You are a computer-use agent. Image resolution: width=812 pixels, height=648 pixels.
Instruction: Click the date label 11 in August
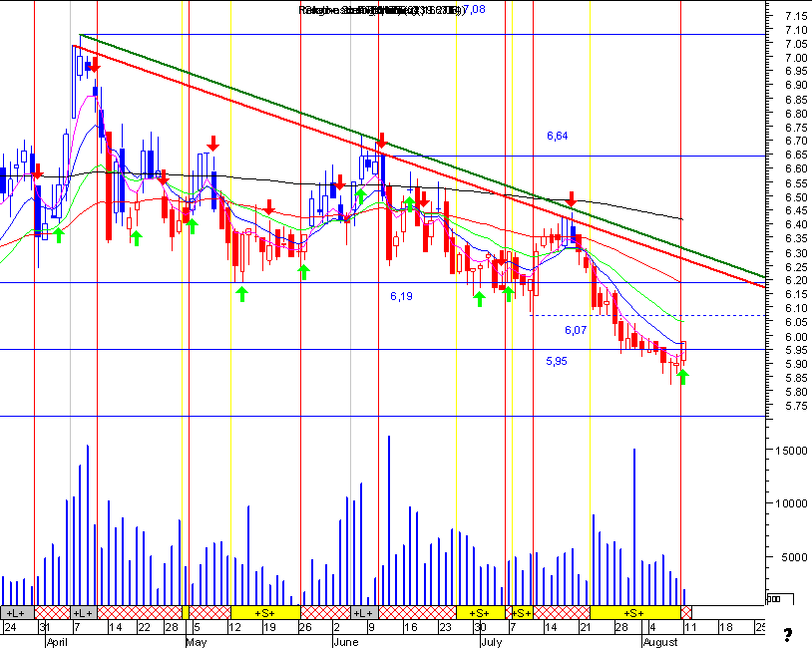coord(689,627)
